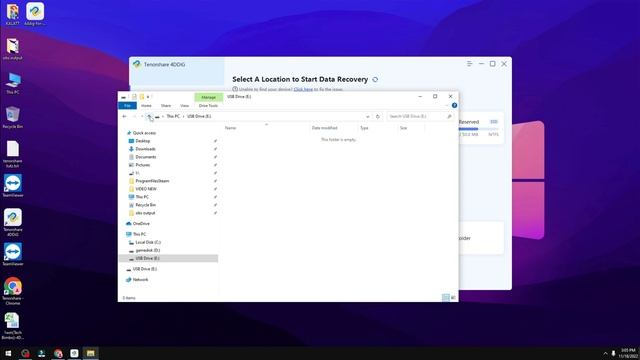The height and width of the screenshot is (360, 640).
Task: Select Quick access in navigation pane
Action: point(144,133)
